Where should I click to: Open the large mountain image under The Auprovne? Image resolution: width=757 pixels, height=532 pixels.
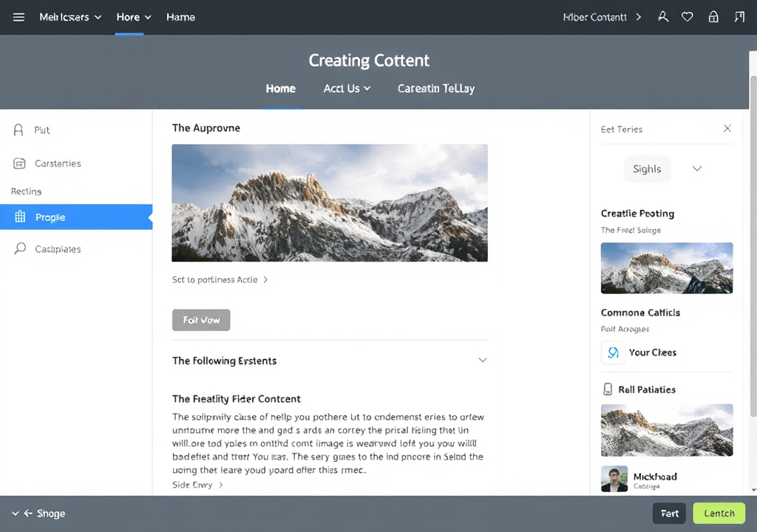tap(330, 202)
